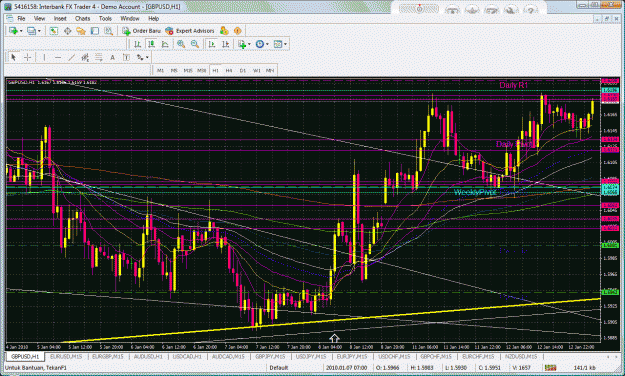The width and height of the screenshot is (625, 376).
Task: Switch timeframe to M15
Action: pos(188,71)
